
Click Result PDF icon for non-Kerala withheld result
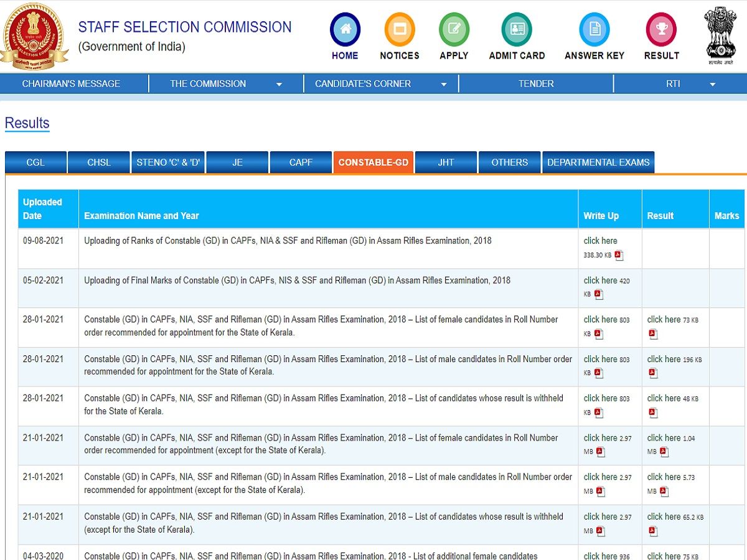653,531
